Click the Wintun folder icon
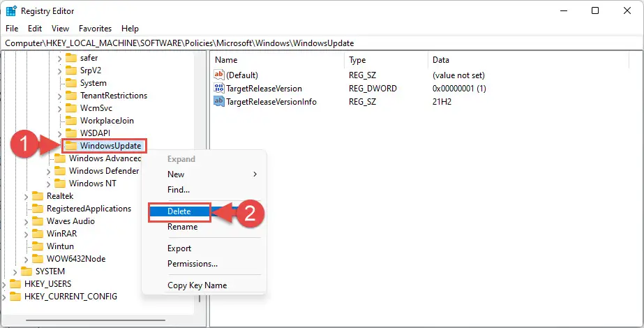 (38, 246)
